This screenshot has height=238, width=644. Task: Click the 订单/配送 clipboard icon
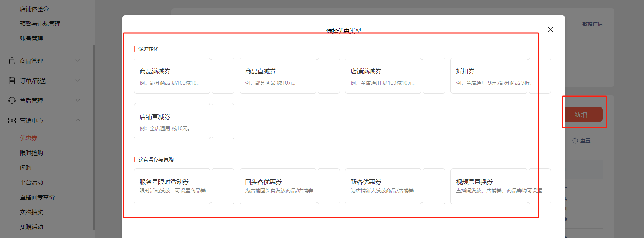click(x=12, y=81)
